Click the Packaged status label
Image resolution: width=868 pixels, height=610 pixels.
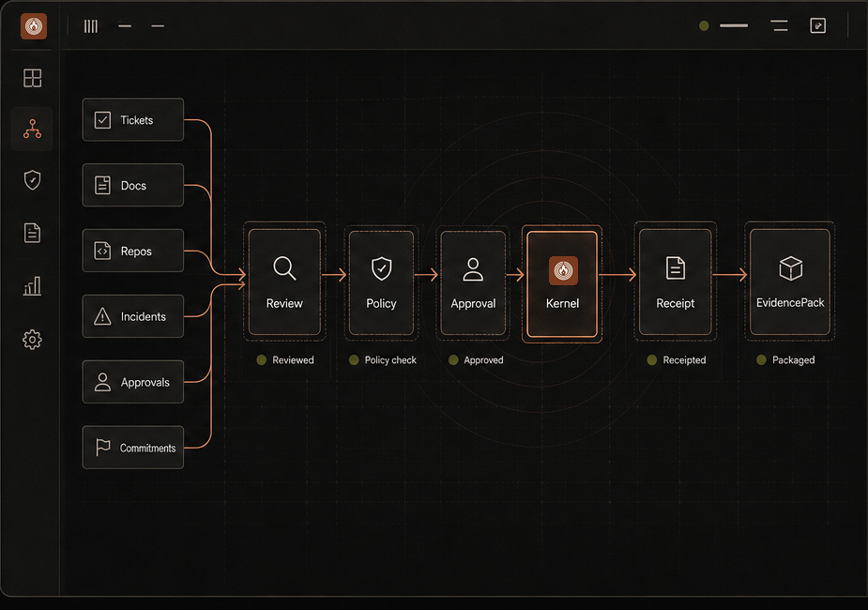click(793, 359)
